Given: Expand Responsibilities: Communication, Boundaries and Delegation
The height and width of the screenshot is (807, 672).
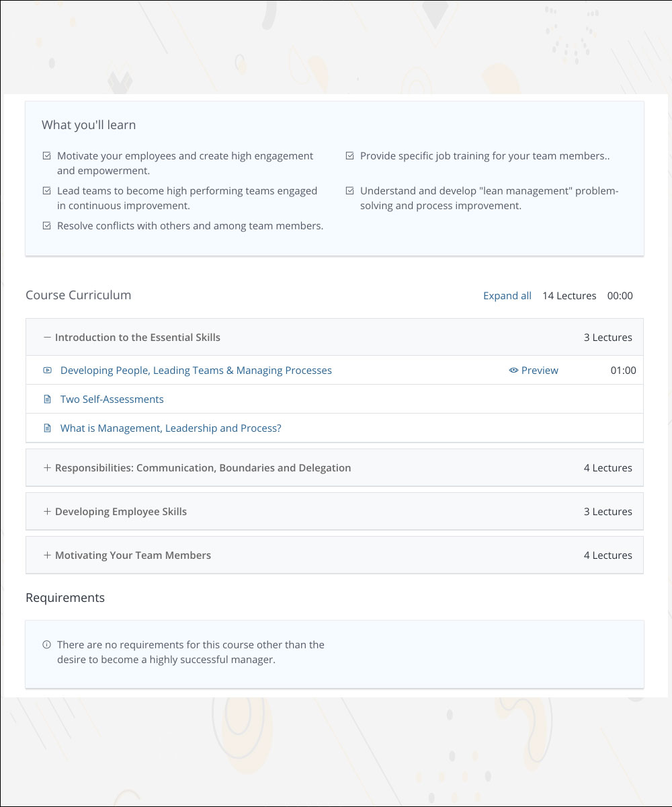Looking at the screenshot, I should 202,468.
